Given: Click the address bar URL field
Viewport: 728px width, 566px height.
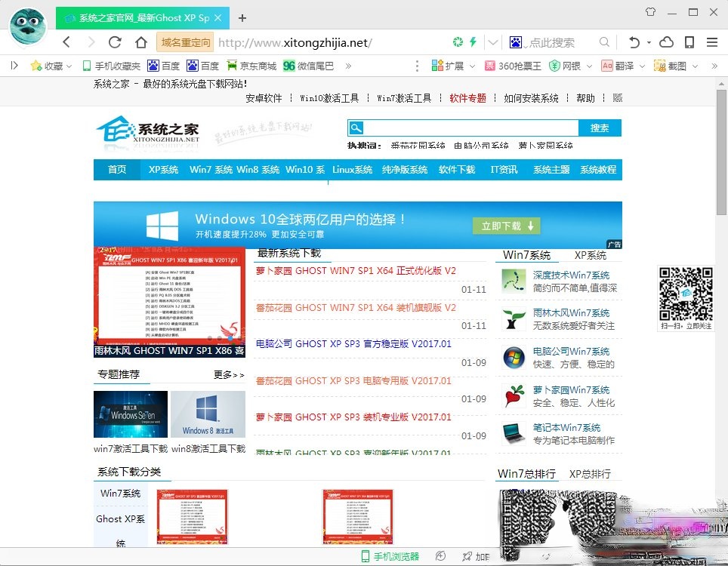Looking at the screenshot, I should tap(332, 43).
